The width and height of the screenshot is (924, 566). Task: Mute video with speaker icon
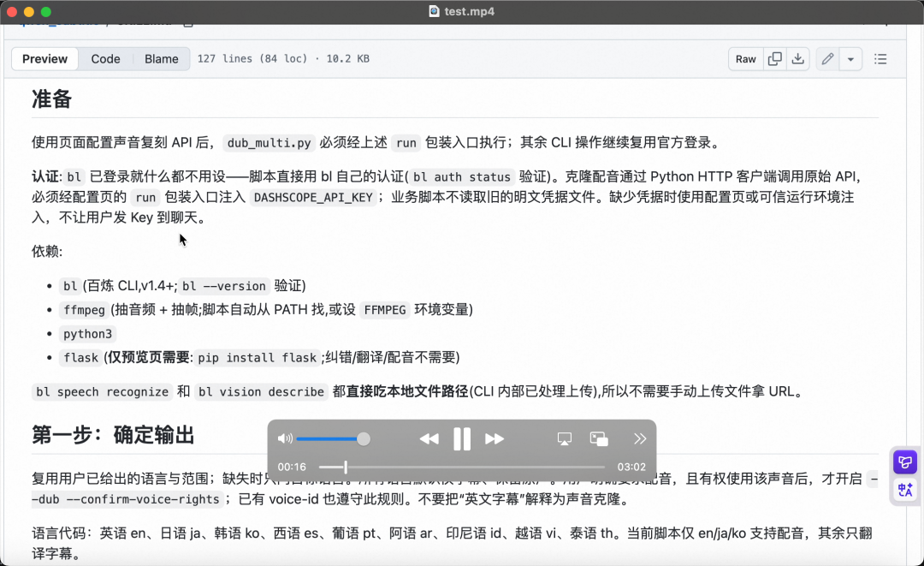pos(285,438)
